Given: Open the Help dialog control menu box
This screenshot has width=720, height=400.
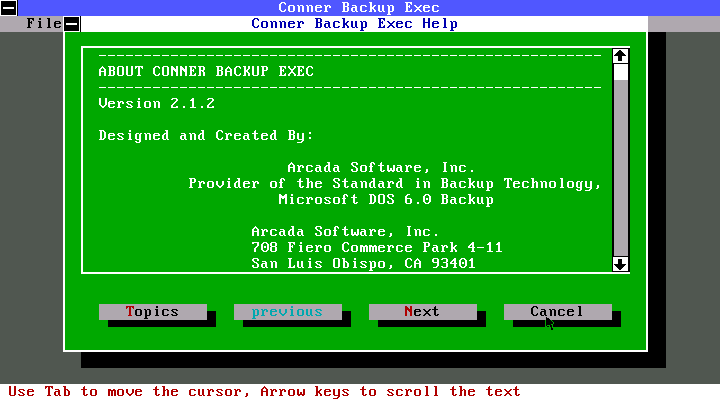Looking at the screenshot, I should [x=72, y=24].
